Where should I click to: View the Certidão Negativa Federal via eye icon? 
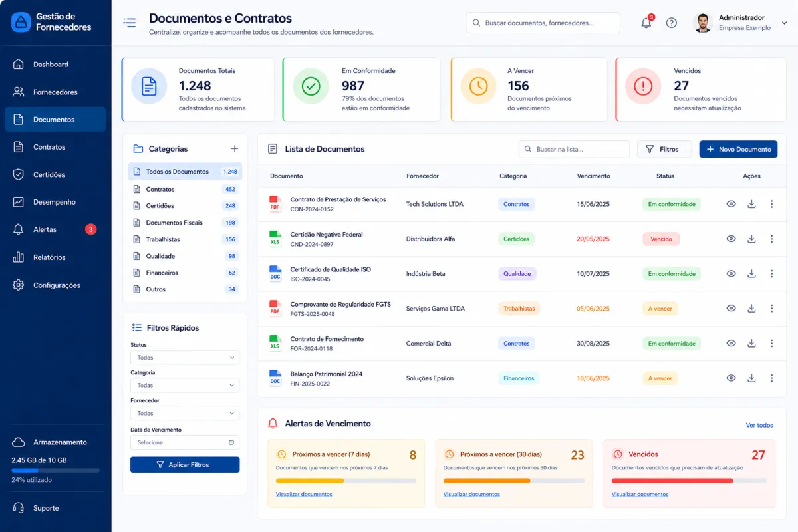[731, 239]
